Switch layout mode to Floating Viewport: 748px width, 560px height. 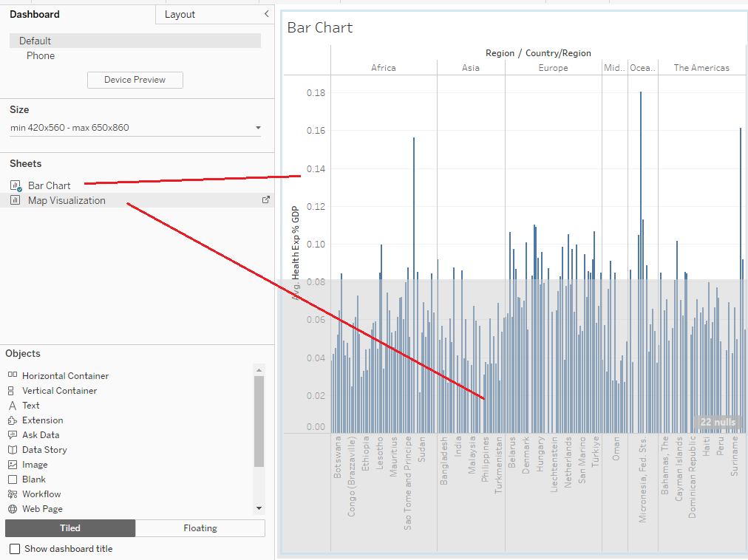pos(200,528)
